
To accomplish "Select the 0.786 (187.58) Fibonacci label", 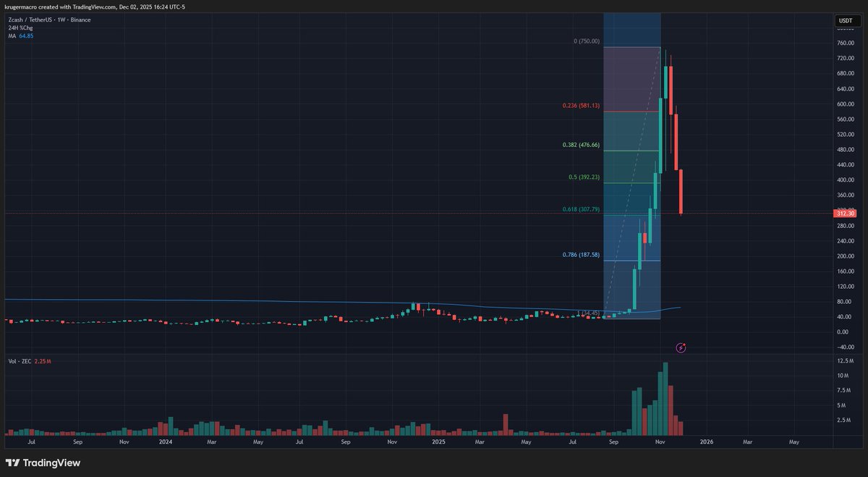I will 580,255.
